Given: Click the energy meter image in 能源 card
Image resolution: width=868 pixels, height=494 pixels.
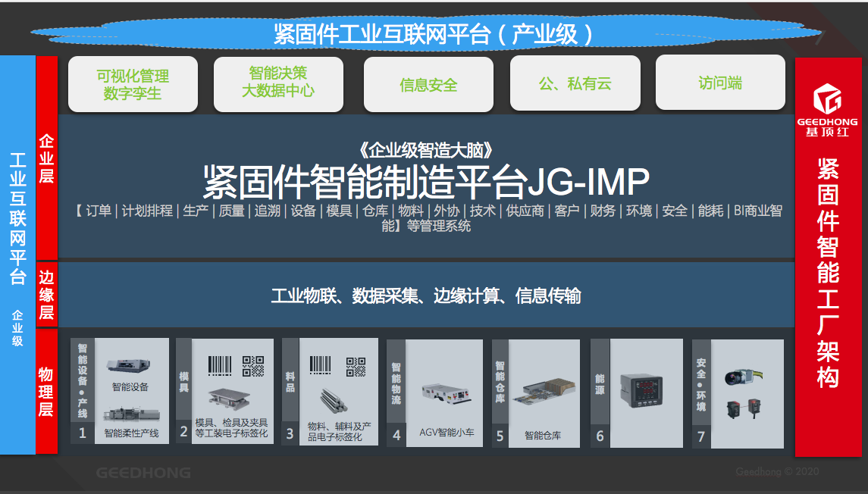Looking at the screenshot, I should pyautogui.click(x=641, y=390).
